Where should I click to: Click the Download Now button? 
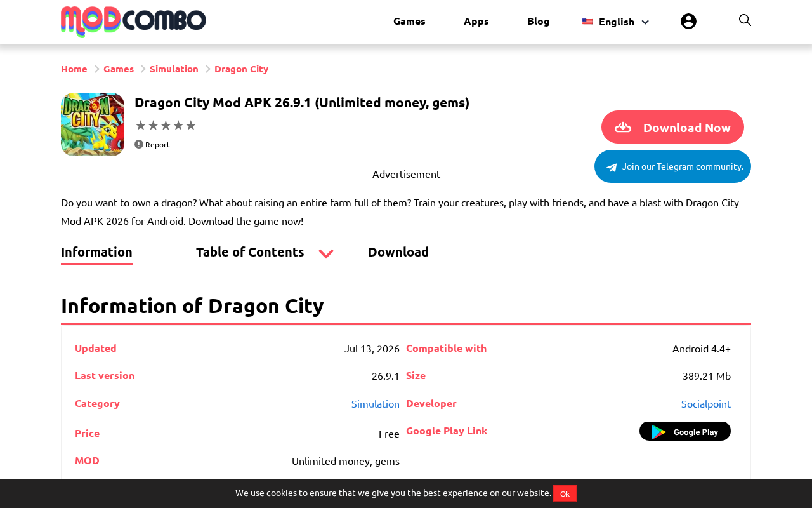(672, 127)
